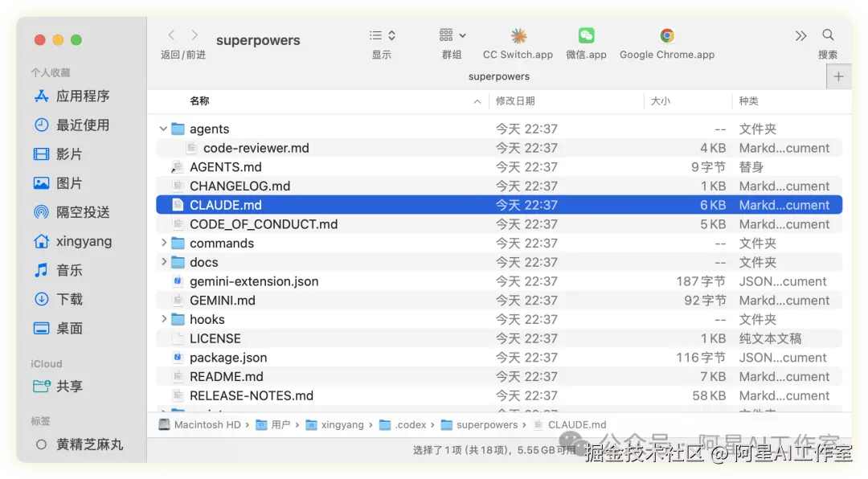
Task: Select CODE_OF_CONDUCT.md file
Action: [x=499, y=224]
